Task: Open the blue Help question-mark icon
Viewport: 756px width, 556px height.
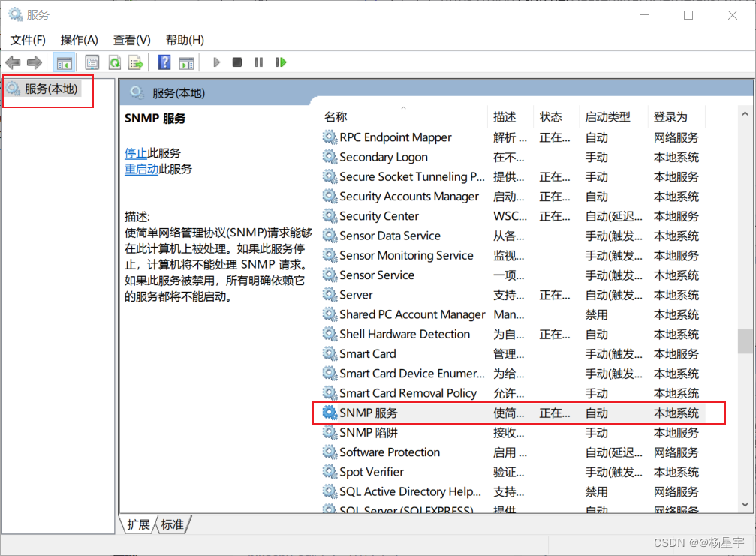Action: 164,62
